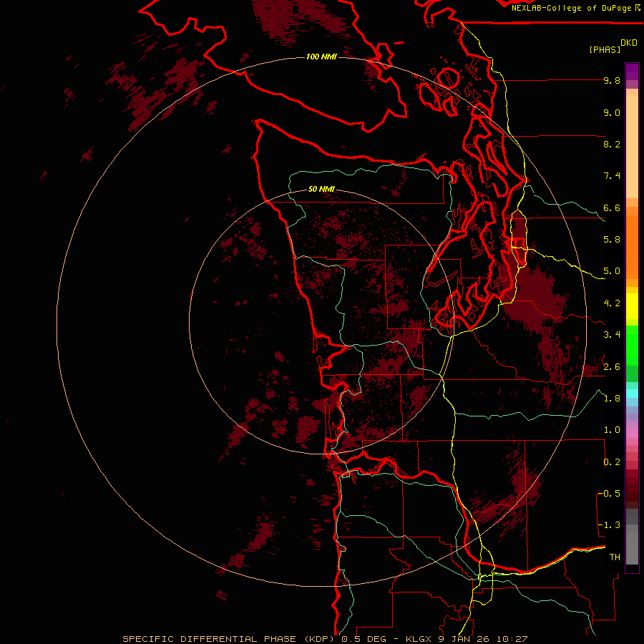Click the 4.2 scale label
The image size is (644, 644).
(x=612, y=303)
